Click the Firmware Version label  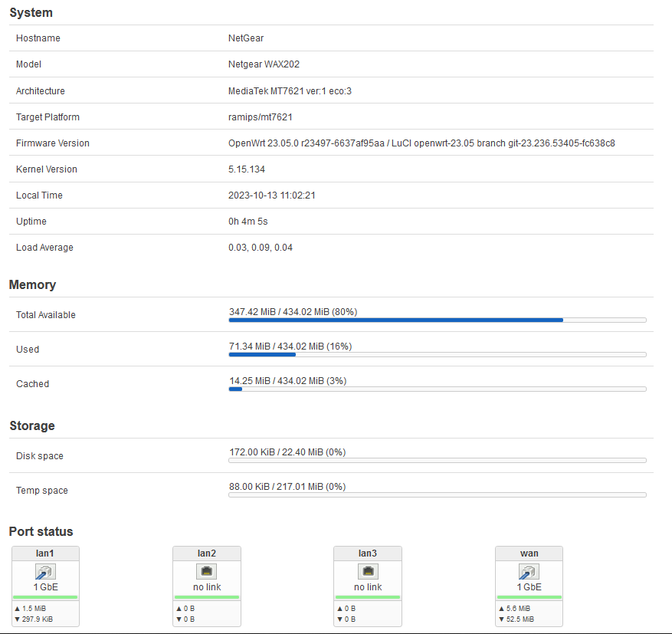[x=53, y=143]
